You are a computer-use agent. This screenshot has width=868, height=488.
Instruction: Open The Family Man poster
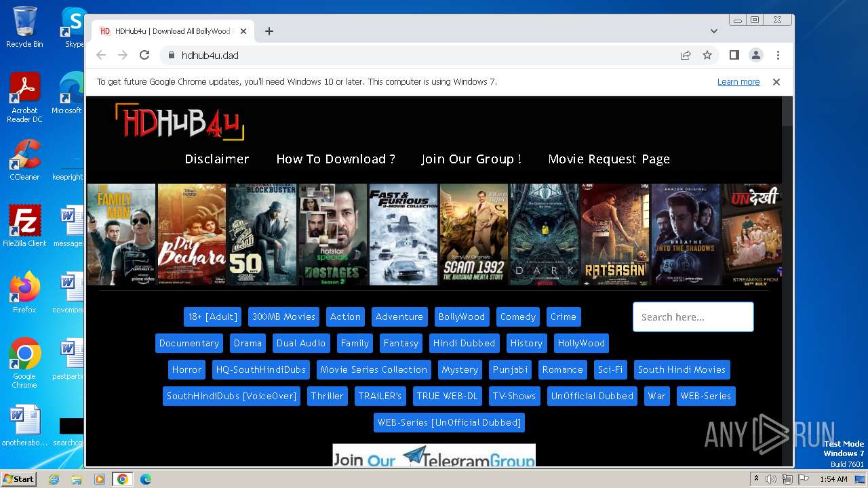click(x=121, y=235)
